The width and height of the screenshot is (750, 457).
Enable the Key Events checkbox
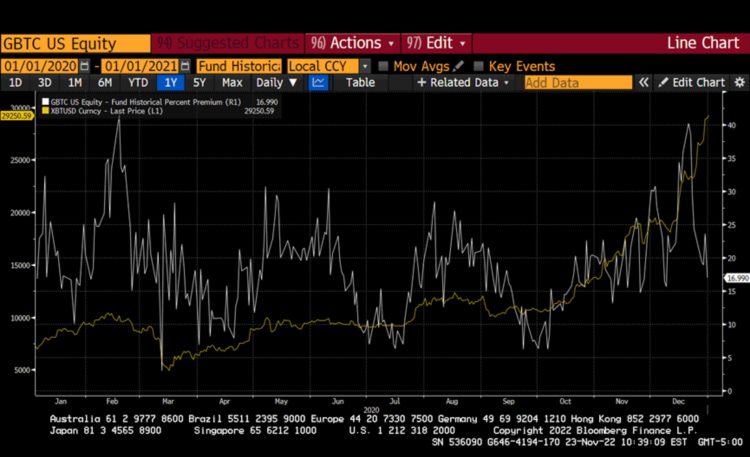(x=478, y=66)
